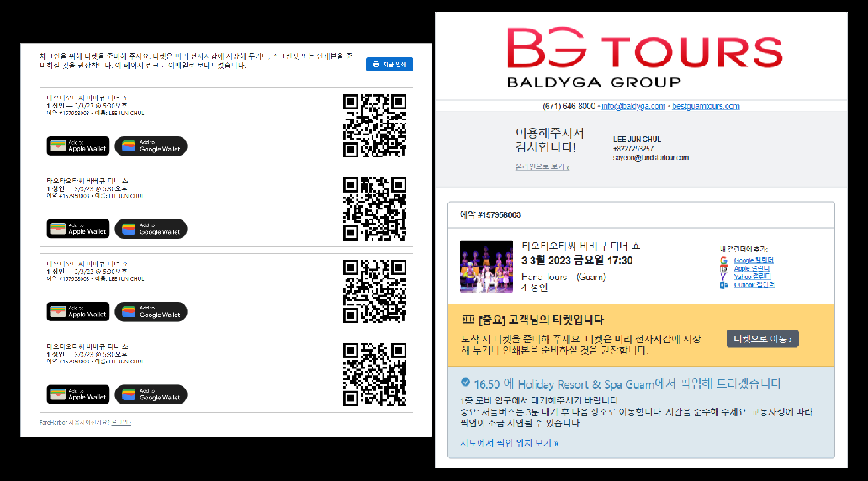The height and width of the screenshot is (481, 868).
Task: Open the view pickup location on map link
Action: point(509,442)
